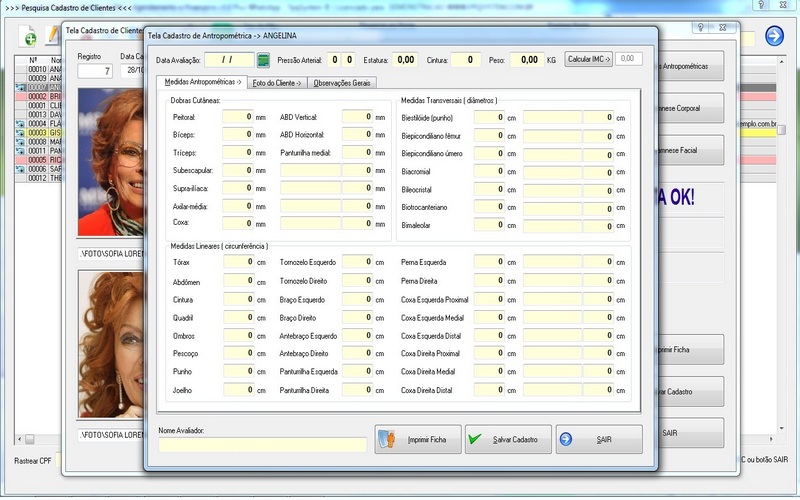Click Anamnese Corporal button behind dialog
This screenshot has width=800, height=500.
click(x=691, y=108)
